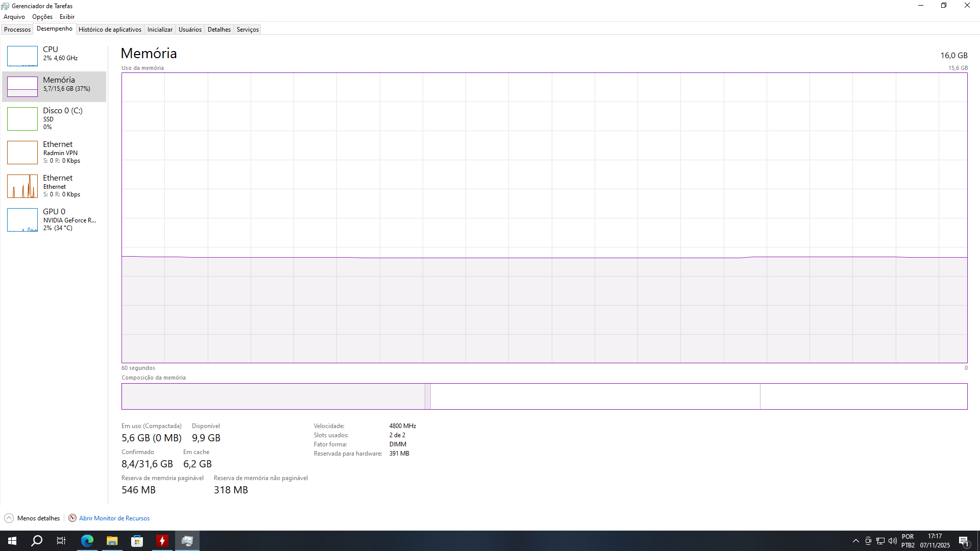Open the Exibir menu
980x551 pixels.
point(67,17)
